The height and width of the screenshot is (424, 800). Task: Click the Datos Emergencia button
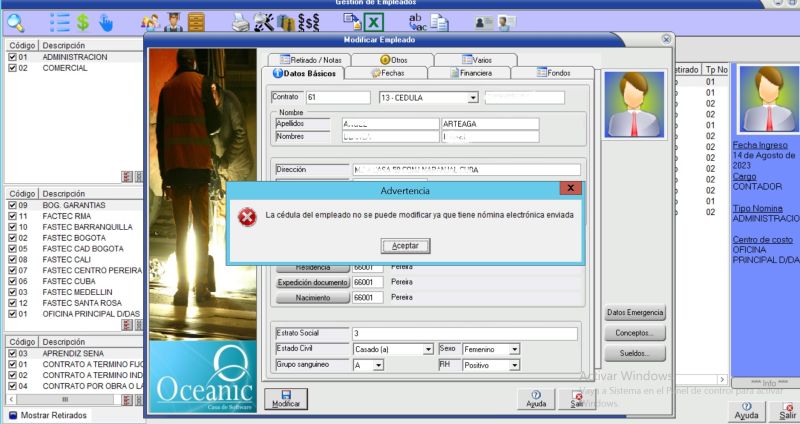[635, 313]
